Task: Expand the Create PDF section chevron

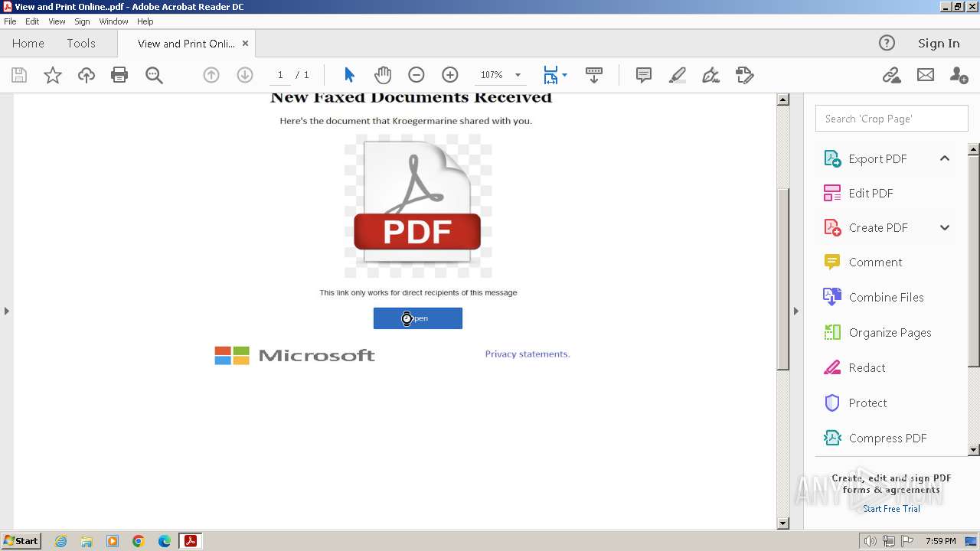Action: (945, 227)
